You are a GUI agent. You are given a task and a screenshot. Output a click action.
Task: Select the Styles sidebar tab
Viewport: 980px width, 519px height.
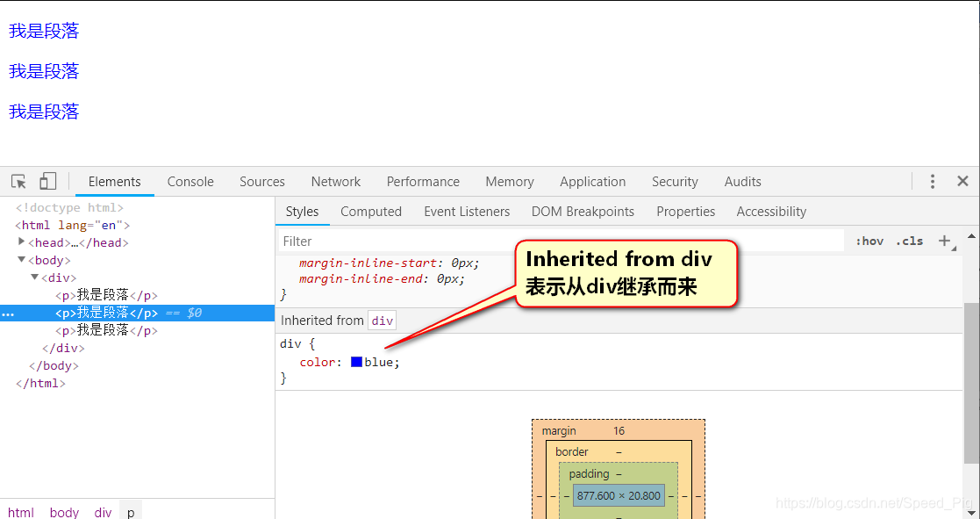coord(302,212)
